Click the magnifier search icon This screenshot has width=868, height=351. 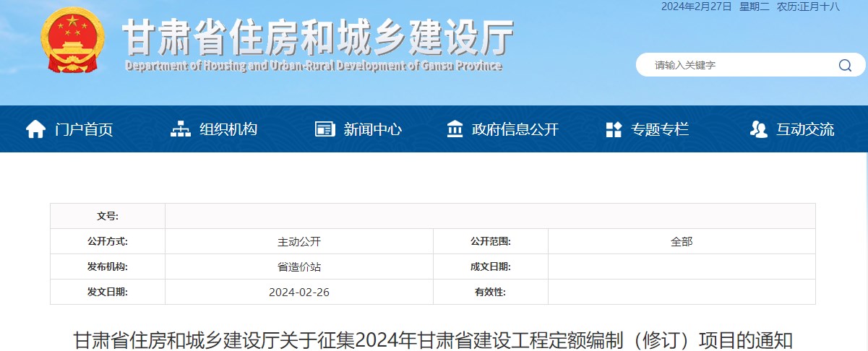click(x=845, y=65)
